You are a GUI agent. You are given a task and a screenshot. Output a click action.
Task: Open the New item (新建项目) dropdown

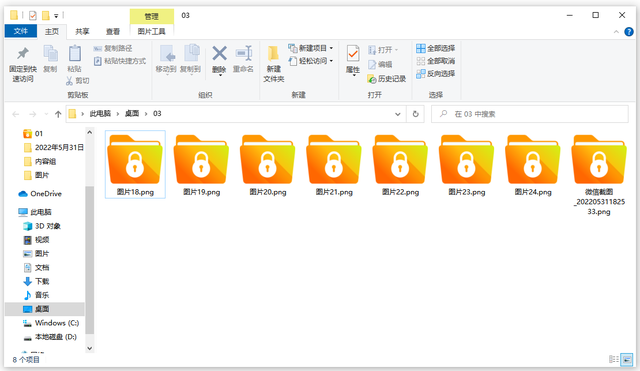(311, 48)
